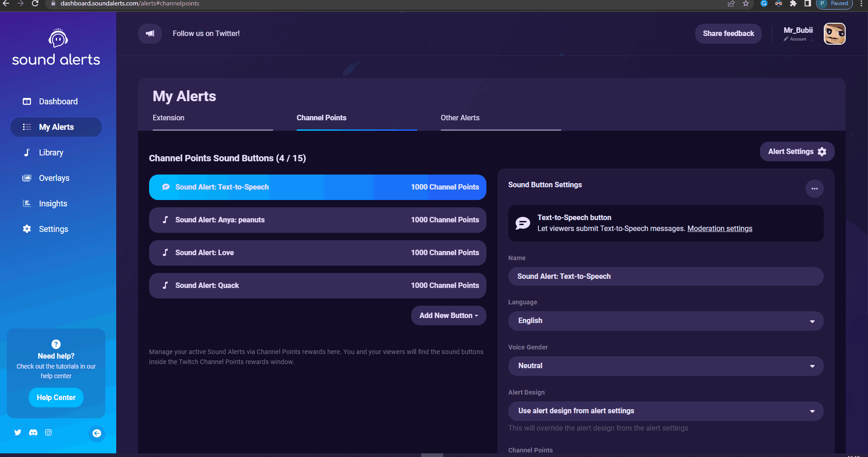This screenshot has width=868, height=457.
Task: Select the Sound Alert: Quack button
Action: tap(317, 285)
